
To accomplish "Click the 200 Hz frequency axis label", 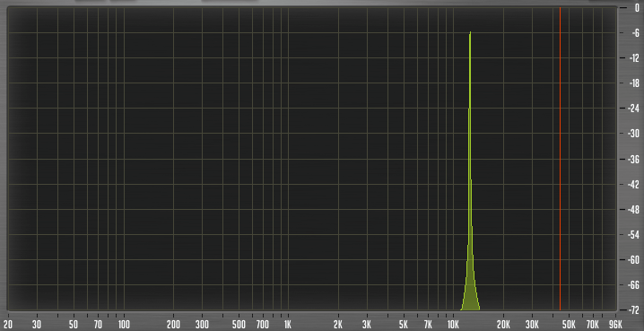I will point(174,325).
